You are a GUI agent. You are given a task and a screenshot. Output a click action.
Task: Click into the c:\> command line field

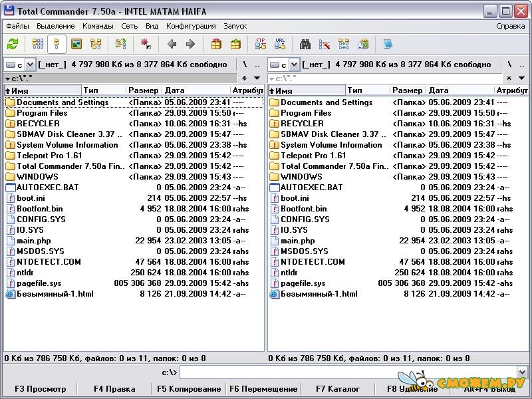click(x=348, y=372)
